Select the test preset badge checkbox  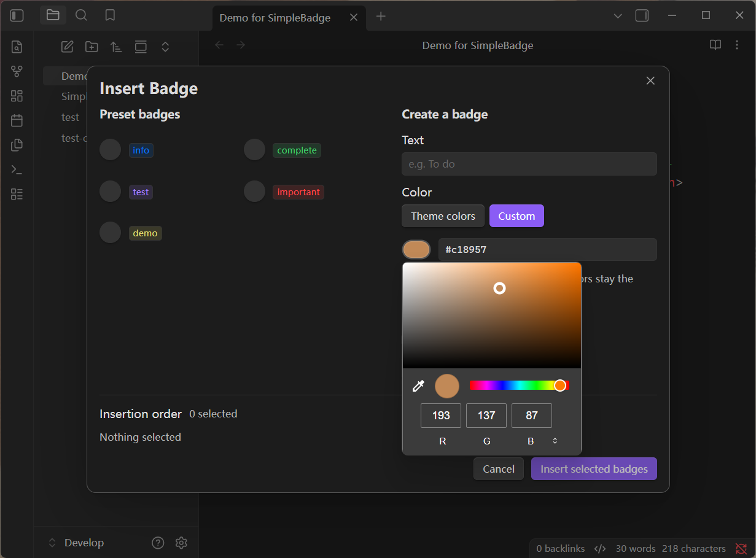click(111, 192)
